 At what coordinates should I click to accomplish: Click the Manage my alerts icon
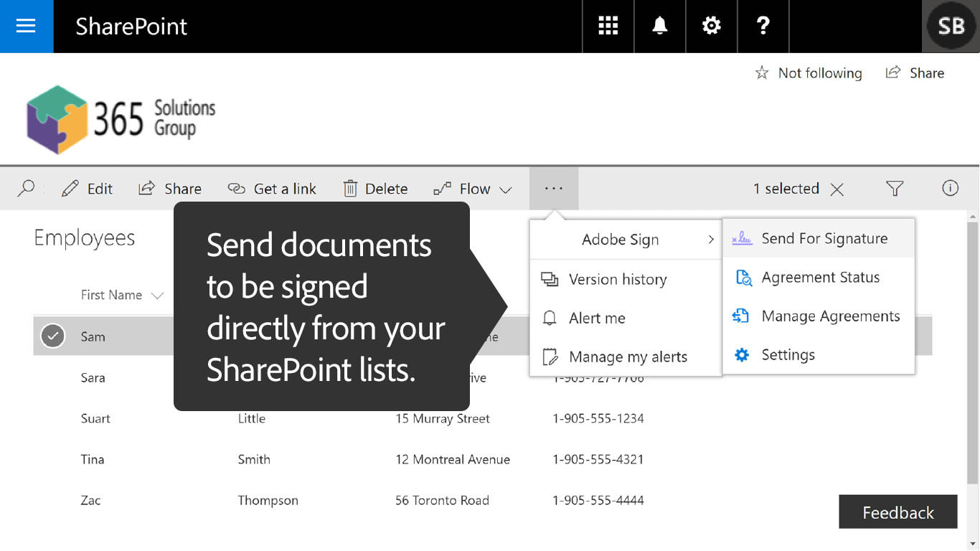(550, 357)
